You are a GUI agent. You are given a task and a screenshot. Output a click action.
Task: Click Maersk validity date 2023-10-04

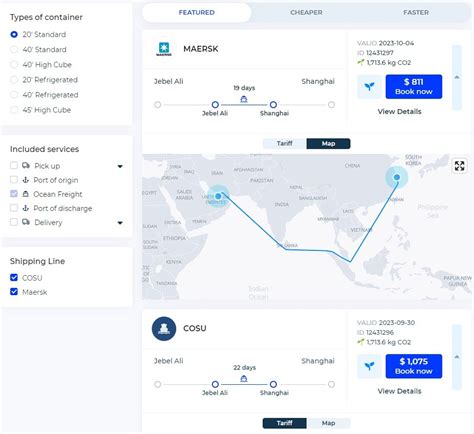pos(396,43)
